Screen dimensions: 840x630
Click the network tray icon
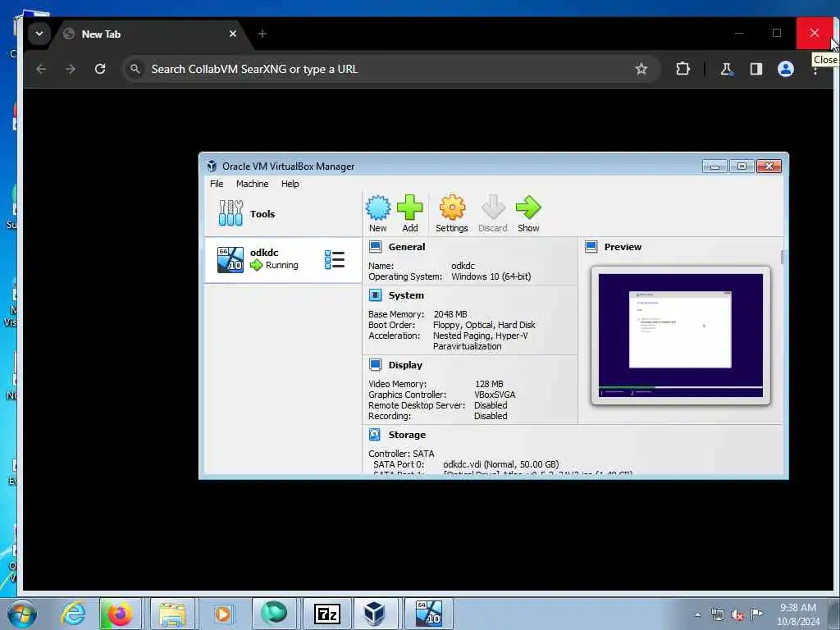(x=717, y=615)
